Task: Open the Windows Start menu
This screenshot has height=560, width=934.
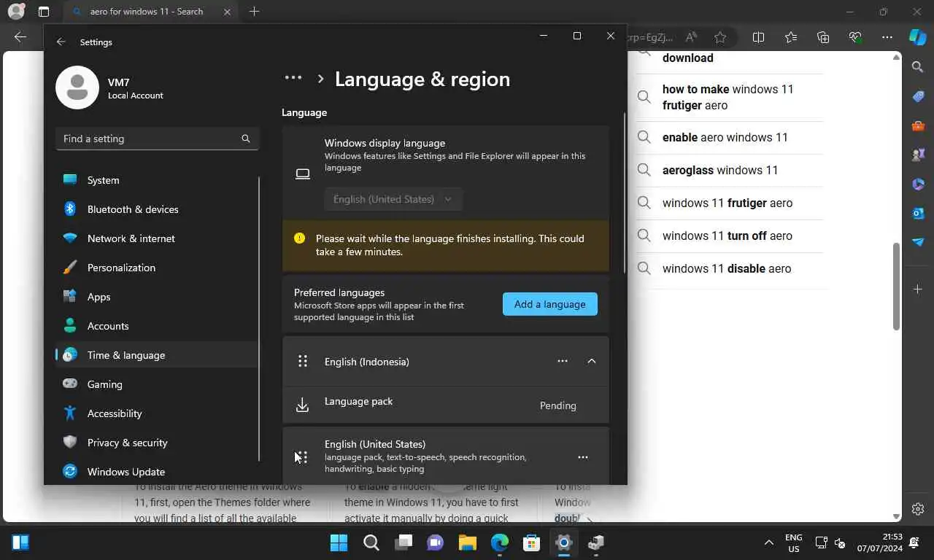Action: tap(339, 542)
